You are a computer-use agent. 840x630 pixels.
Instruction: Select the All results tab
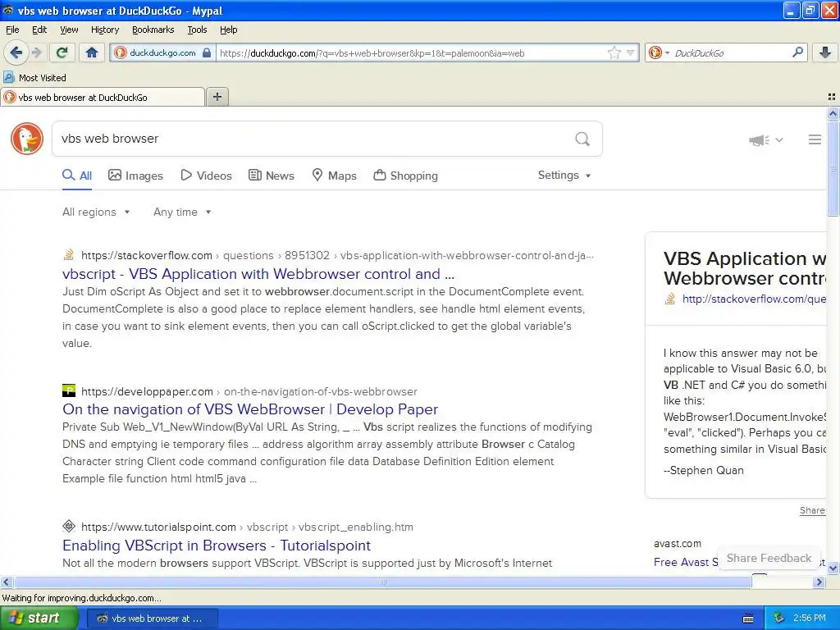pos(77,176)
